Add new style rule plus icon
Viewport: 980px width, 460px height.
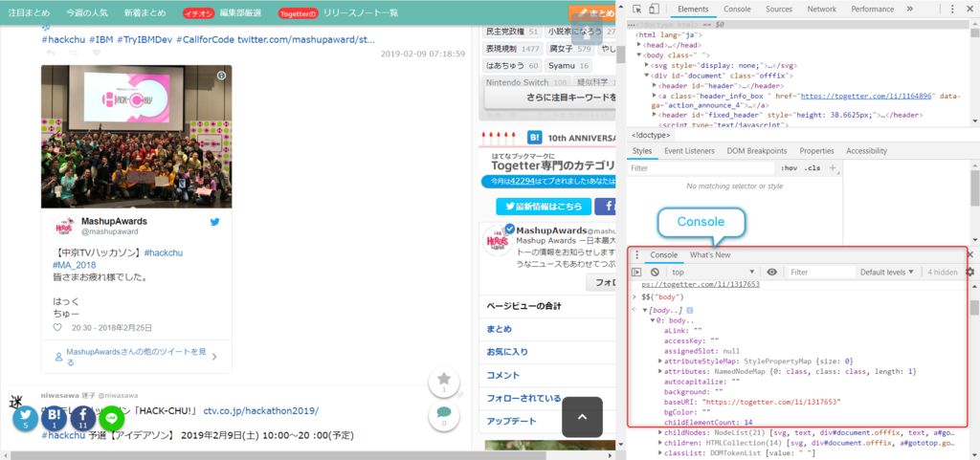[833, 168]
